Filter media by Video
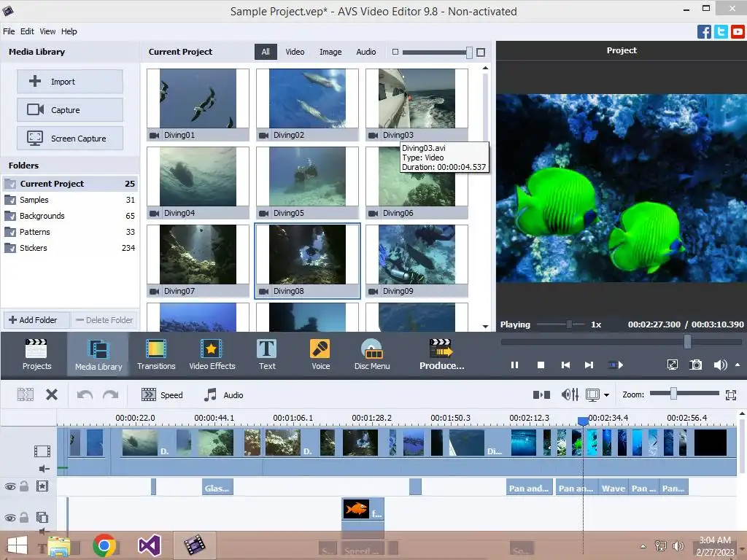Image resolution: width=747 pixels, height=560 pixels. [295, 52]
